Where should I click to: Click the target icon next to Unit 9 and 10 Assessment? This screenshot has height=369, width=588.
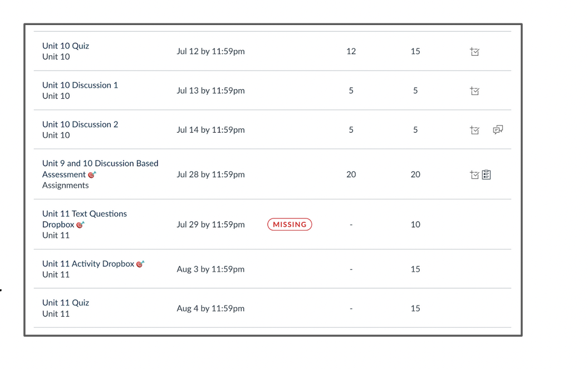coord(91,174)
